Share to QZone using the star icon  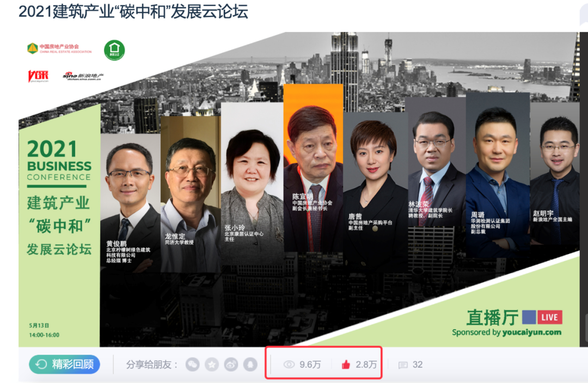click(212, 365)
